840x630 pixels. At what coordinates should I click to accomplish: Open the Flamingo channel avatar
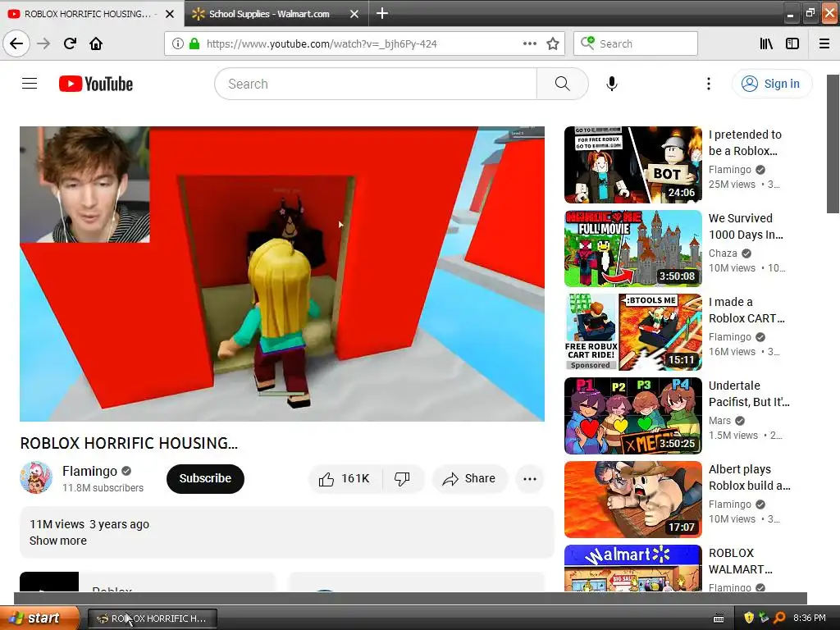(x=36, y=477)
